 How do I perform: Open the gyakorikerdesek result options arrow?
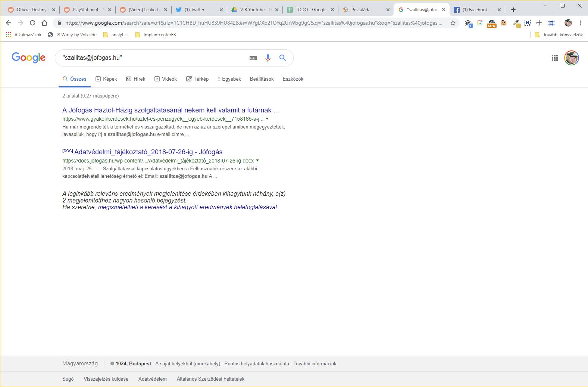[267, 119]
